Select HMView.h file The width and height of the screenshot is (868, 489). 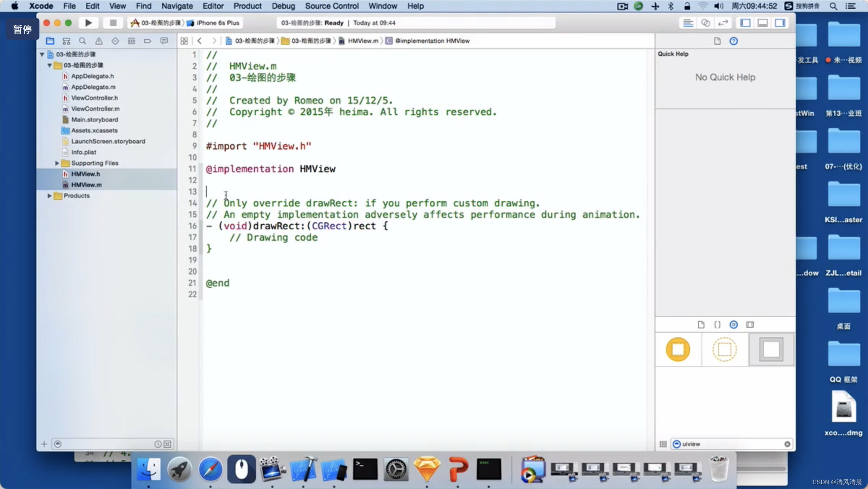[86, 174]
